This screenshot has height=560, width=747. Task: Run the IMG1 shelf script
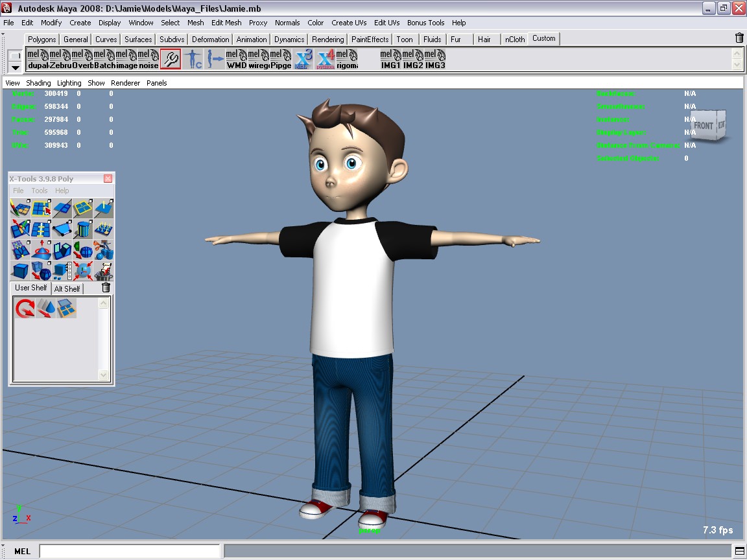(x=390, y=59)
